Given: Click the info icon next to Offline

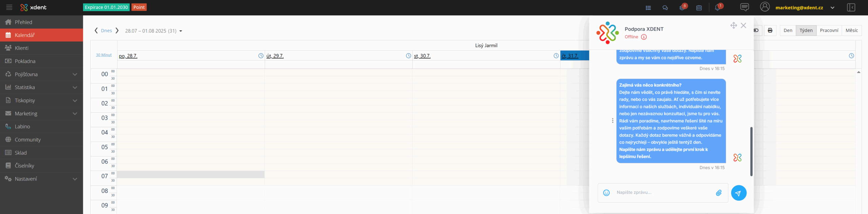Looking at the screenshot, I should (644, 37).
